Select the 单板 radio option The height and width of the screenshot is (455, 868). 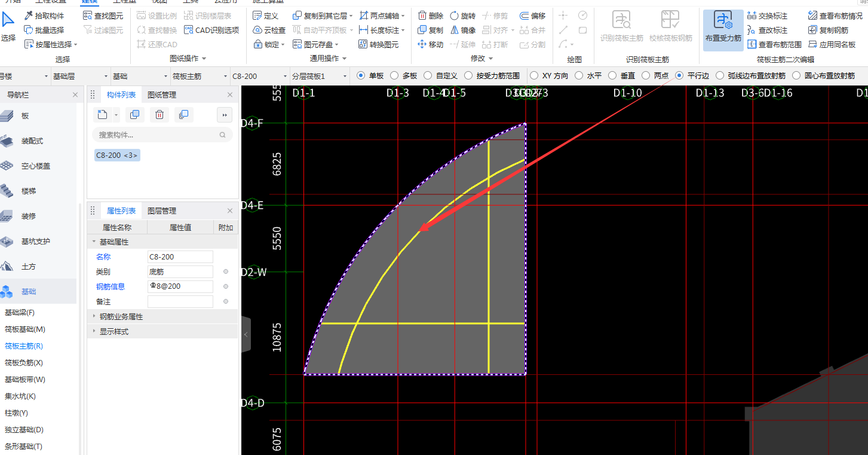[370, 75]
